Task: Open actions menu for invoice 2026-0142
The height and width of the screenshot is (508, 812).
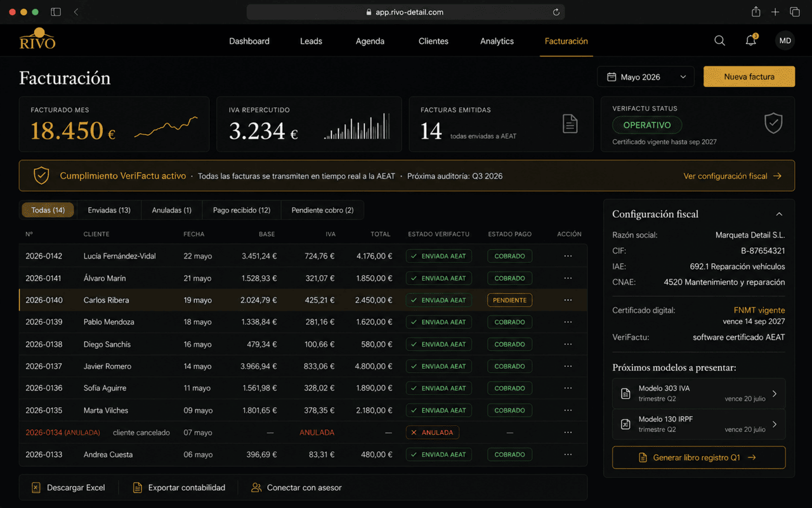Action: tap(568, 256)
